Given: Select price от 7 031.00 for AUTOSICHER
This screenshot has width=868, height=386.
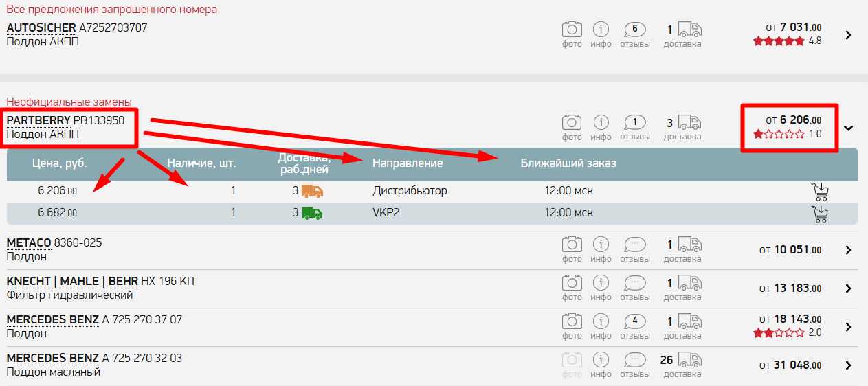Looking at the screenshot, I should coord(794,27).
